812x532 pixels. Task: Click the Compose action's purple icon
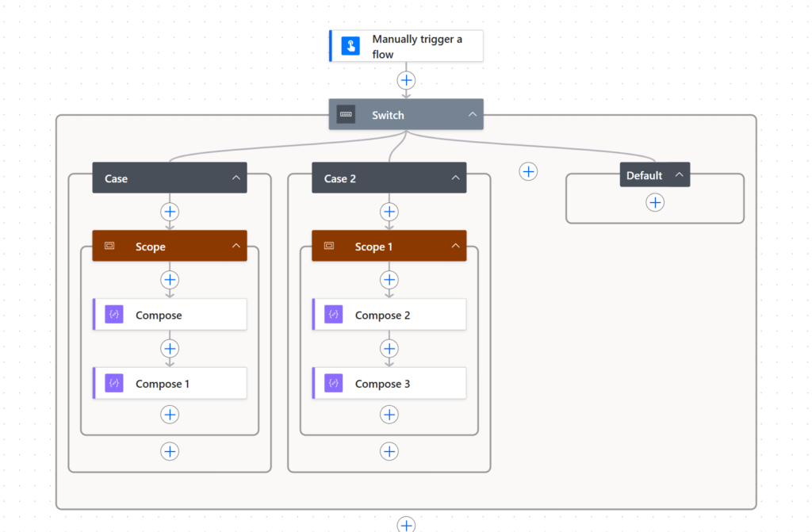(114, 315)
